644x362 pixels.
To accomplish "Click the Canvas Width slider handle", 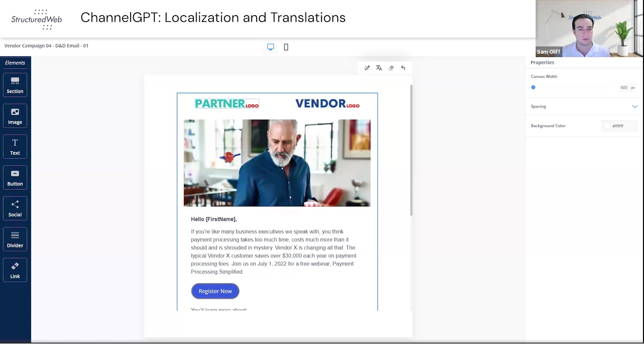I will click(x=533, y=87).
